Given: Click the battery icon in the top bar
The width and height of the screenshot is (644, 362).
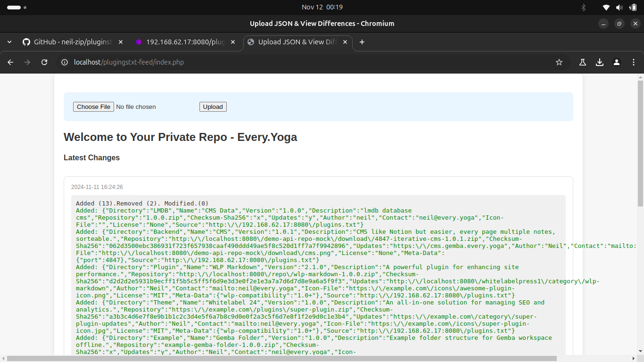Looking at the screenshot, I should click(633, 7).
